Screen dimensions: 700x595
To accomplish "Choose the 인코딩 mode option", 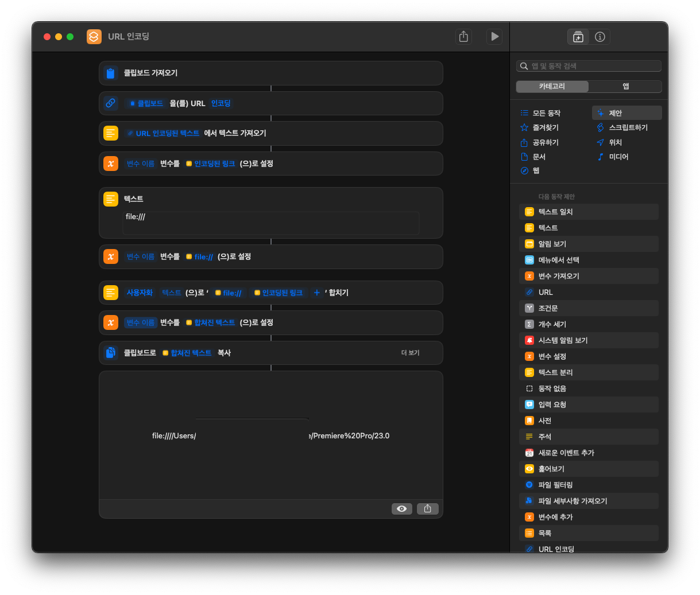I will pos(221,103).
